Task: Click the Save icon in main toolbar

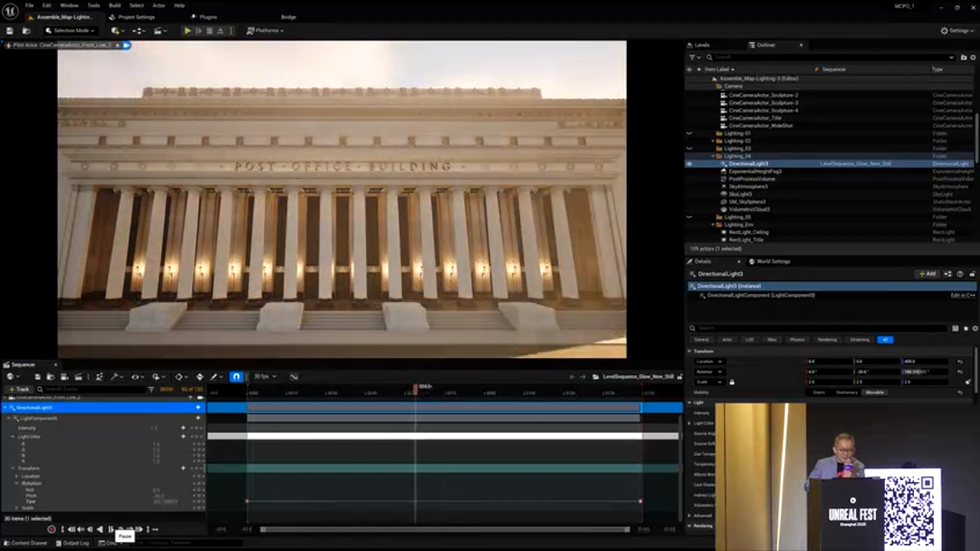Action: click(x=10, y=31)
